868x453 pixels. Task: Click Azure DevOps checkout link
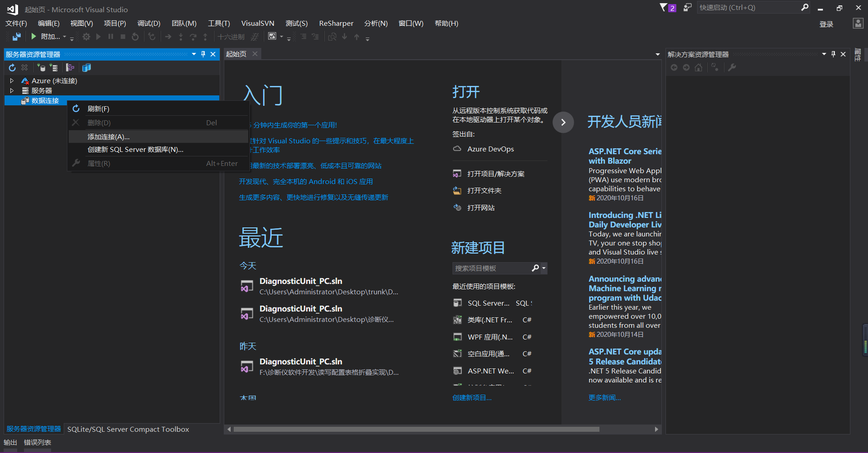pyautogui.click(x=491, y=149)
